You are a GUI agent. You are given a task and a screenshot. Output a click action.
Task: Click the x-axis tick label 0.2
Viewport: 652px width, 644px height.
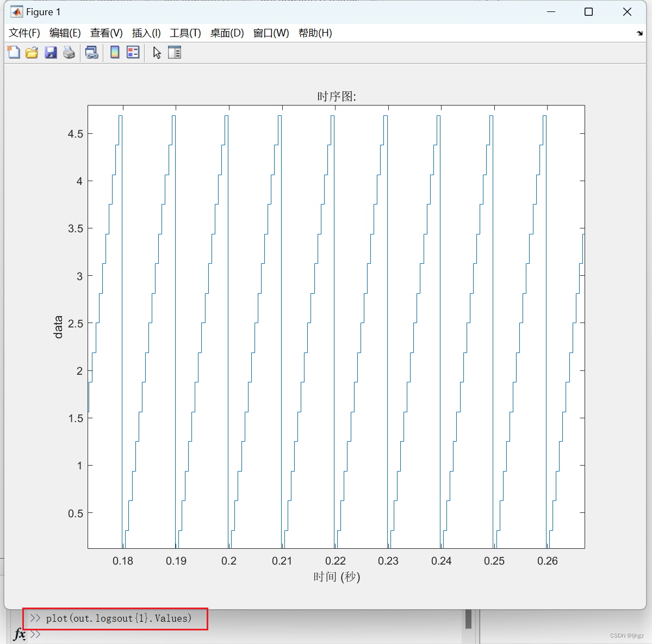point(229,561)
